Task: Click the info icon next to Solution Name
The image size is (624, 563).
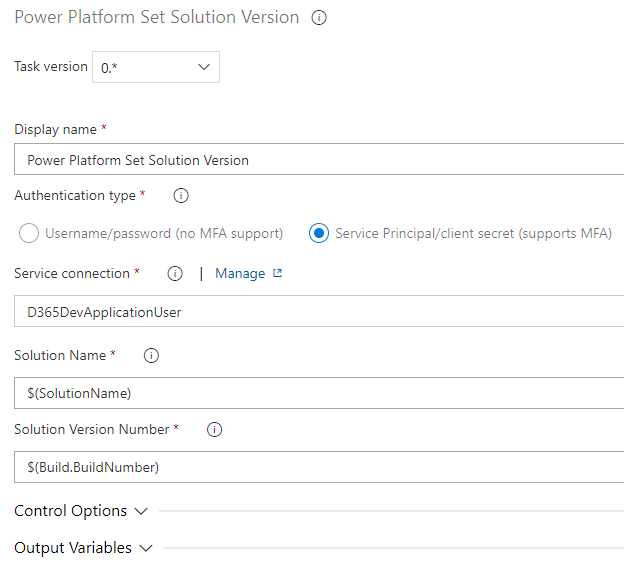Action: point(152,356)
